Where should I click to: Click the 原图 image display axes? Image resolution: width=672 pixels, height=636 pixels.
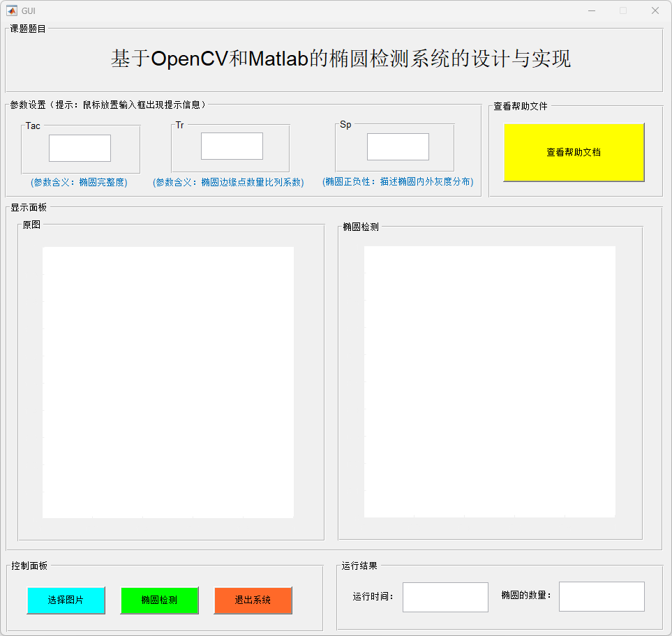tap(168, 382)
